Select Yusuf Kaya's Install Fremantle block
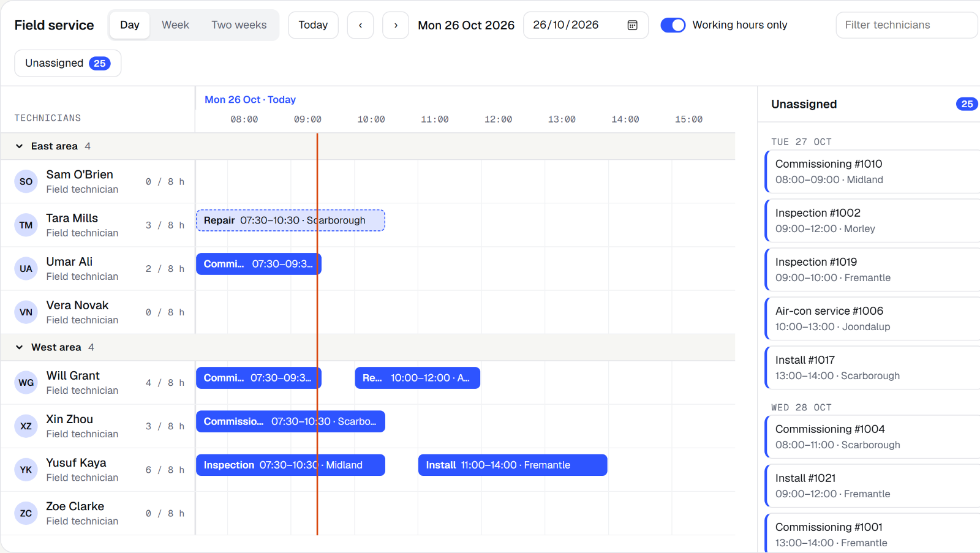Screen dimensions: 980x553 pyautogui.click(x=513, y=465)
